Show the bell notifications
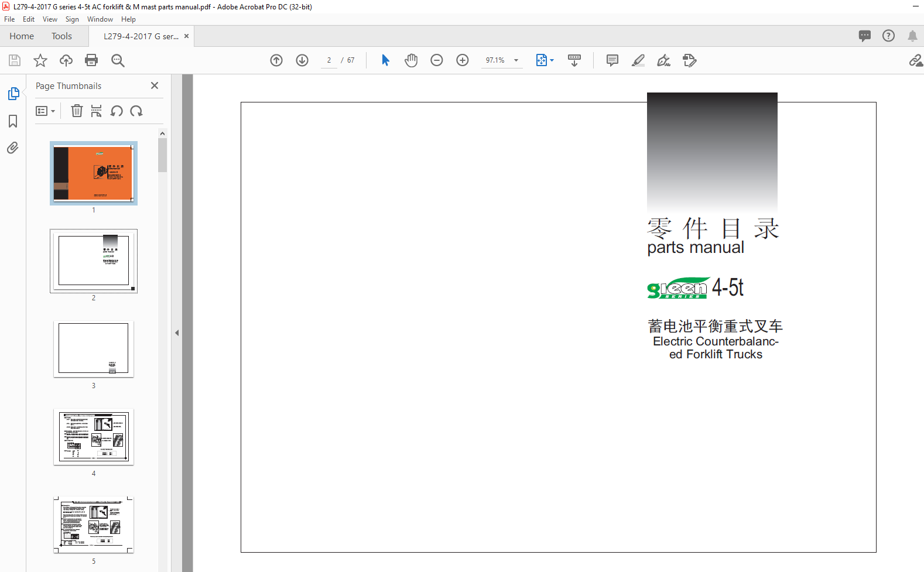The image size is (924, 572). tap(912, 36)
